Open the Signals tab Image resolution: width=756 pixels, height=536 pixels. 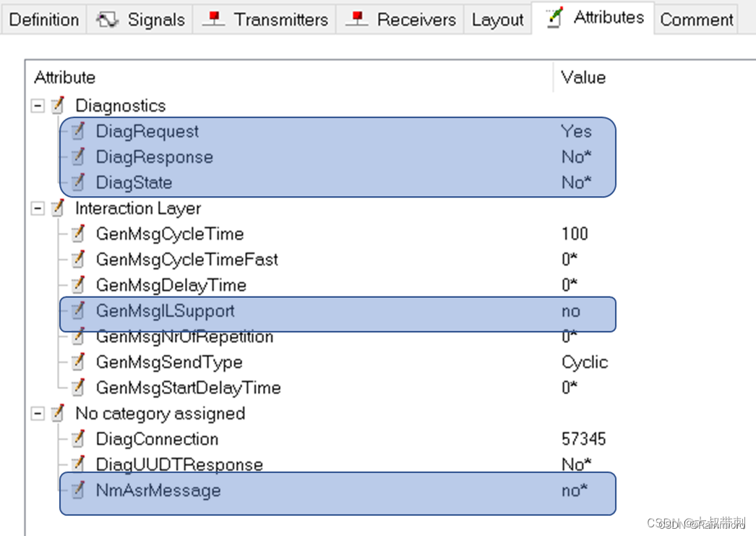[x=139, y=20]
